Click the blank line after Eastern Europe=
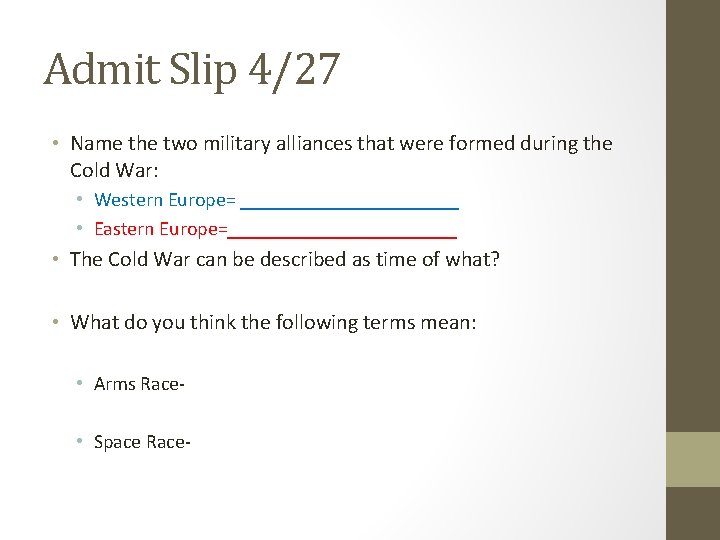720x540 pixels. point(342,234)
